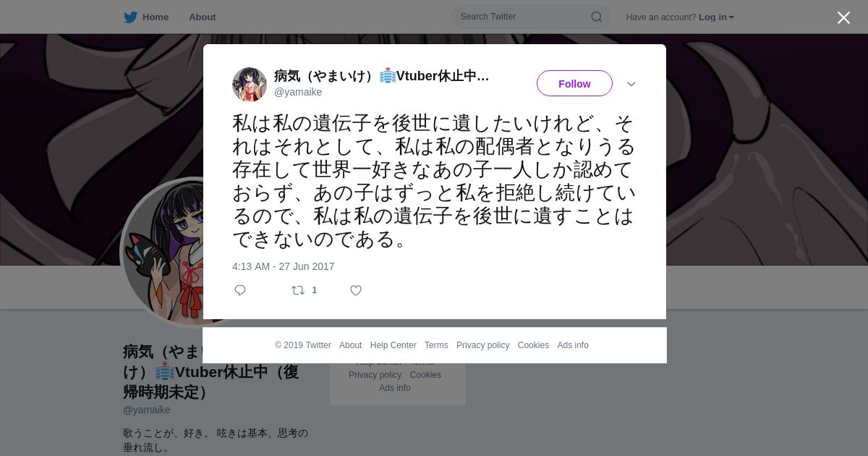Open Ads info in modal footer
The width and height of the screenshot is (868, 456).
[573, 345]
